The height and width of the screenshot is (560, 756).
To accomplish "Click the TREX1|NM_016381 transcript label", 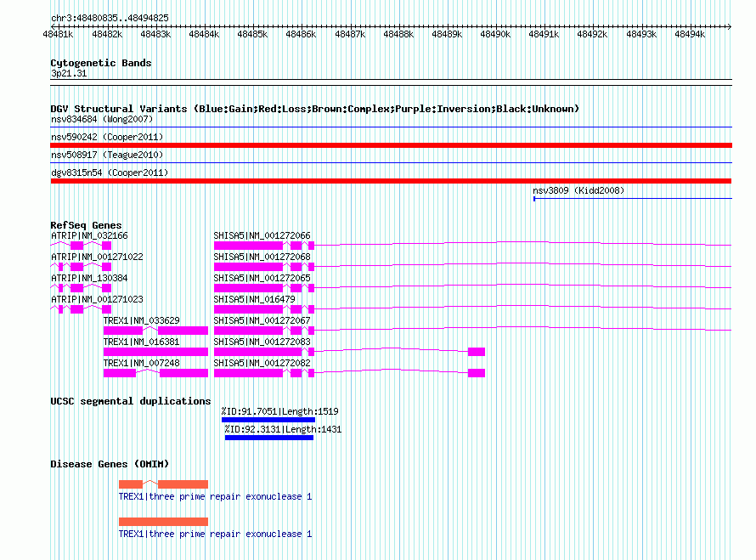I will pos(141,342).
